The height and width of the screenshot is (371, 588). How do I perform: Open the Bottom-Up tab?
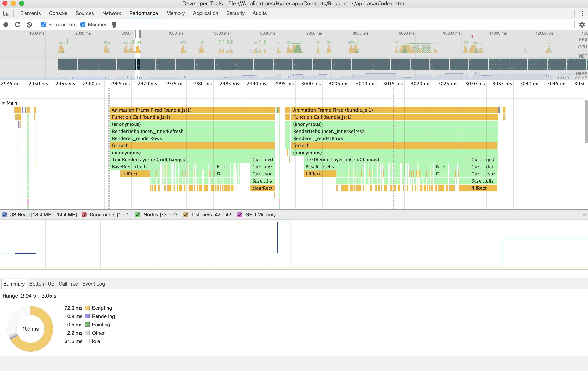click(x=41, y=284)
